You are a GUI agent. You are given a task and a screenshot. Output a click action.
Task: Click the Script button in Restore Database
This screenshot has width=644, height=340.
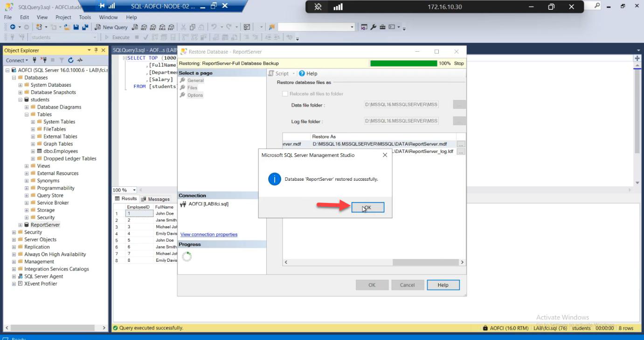(x=279, y=74)
